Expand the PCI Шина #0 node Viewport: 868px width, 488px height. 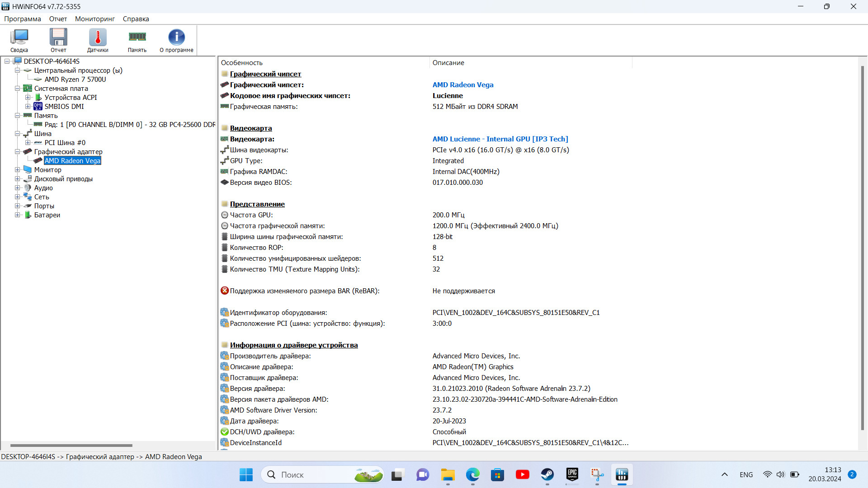click(28, 143)
